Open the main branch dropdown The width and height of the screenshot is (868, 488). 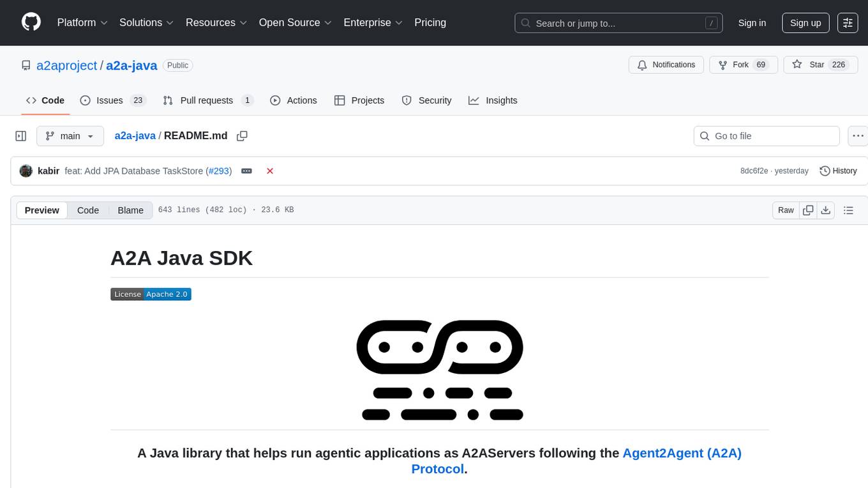[x=70, y=136]
